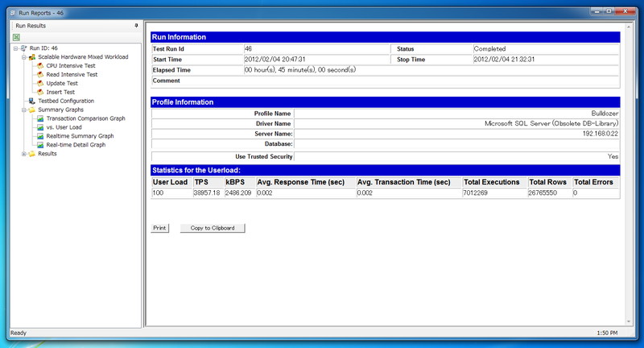This screenshot has height=348, width=644.
Task: Click the Ready status bar text
Action: pyautogui.click(x=18, y=333)
